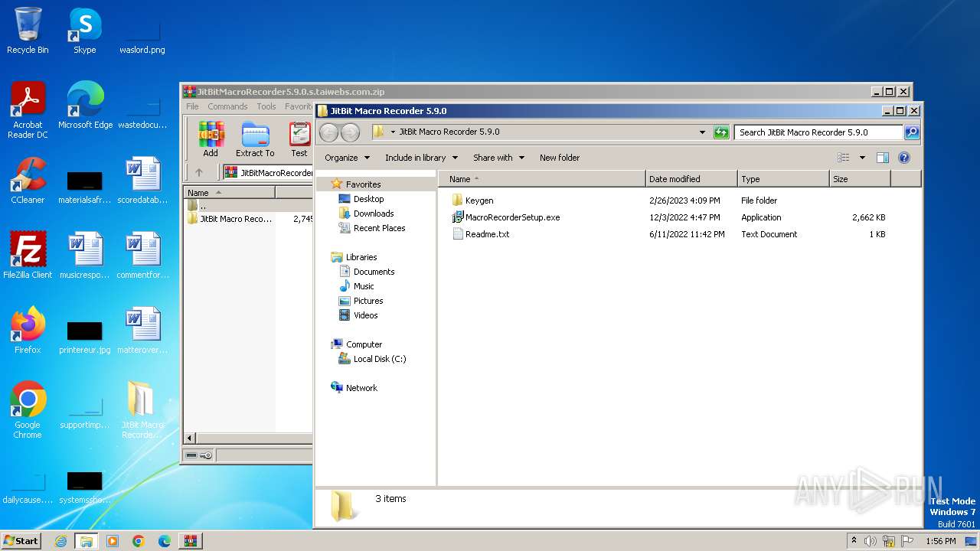Open Recycle Bin desktop icon

[28, 31]
